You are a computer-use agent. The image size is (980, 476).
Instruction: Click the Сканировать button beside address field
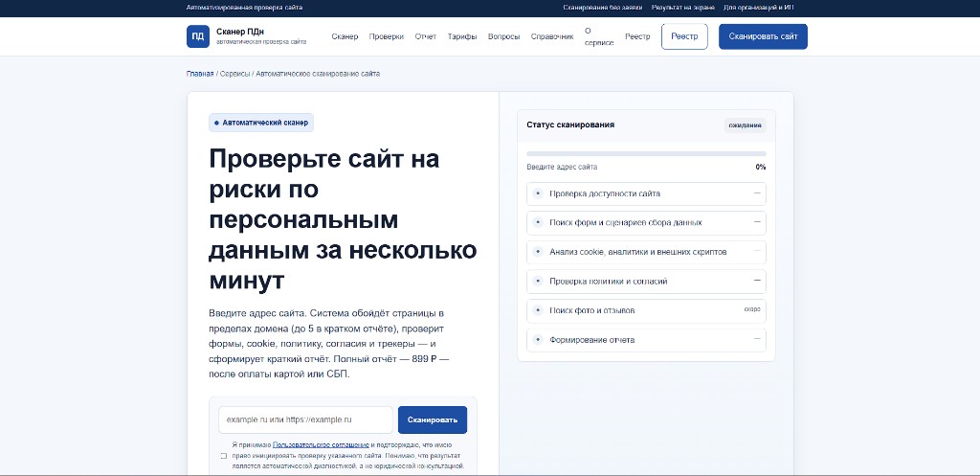click(433, 419)
